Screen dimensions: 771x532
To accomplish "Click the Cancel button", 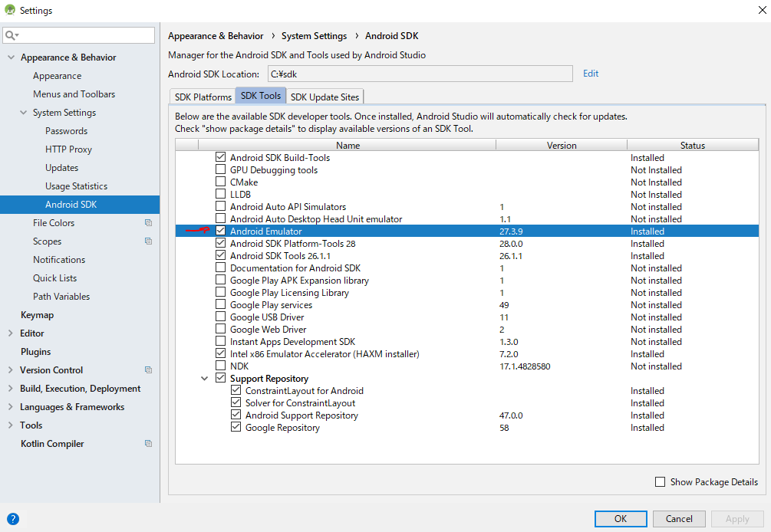I will [679, 519].
